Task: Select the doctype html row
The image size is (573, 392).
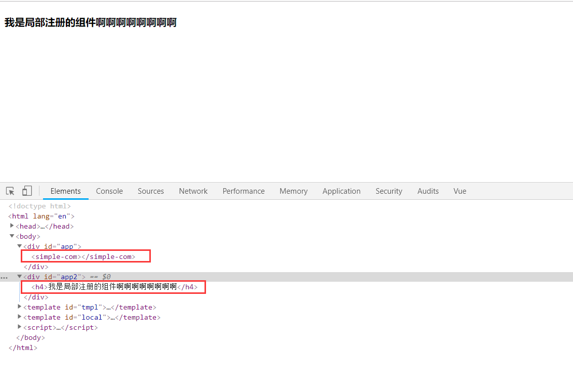Action: pyautogui.click(x=39, y=206)
